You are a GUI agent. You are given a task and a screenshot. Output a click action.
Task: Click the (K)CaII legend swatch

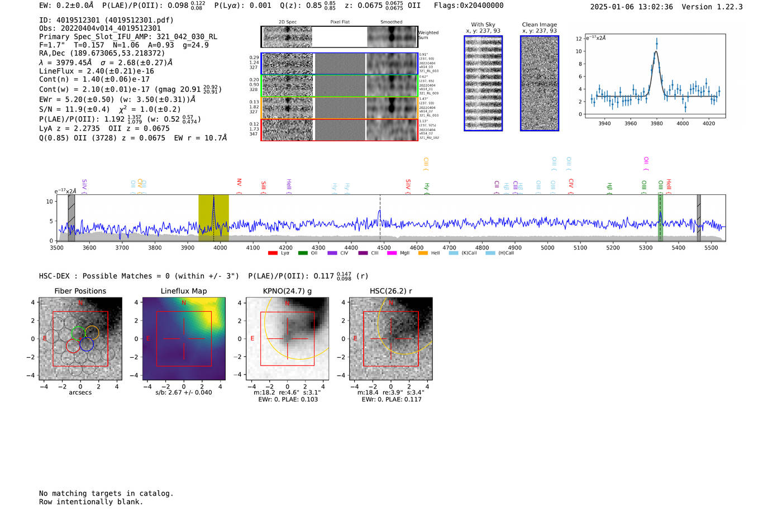tap(454, 253)
